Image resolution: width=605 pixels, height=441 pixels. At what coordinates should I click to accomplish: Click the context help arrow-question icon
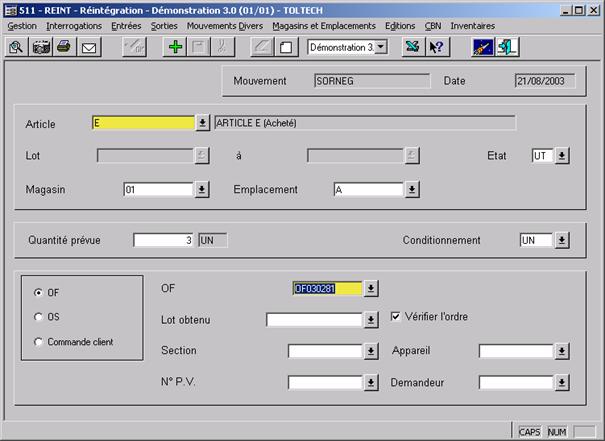point(436,47)
